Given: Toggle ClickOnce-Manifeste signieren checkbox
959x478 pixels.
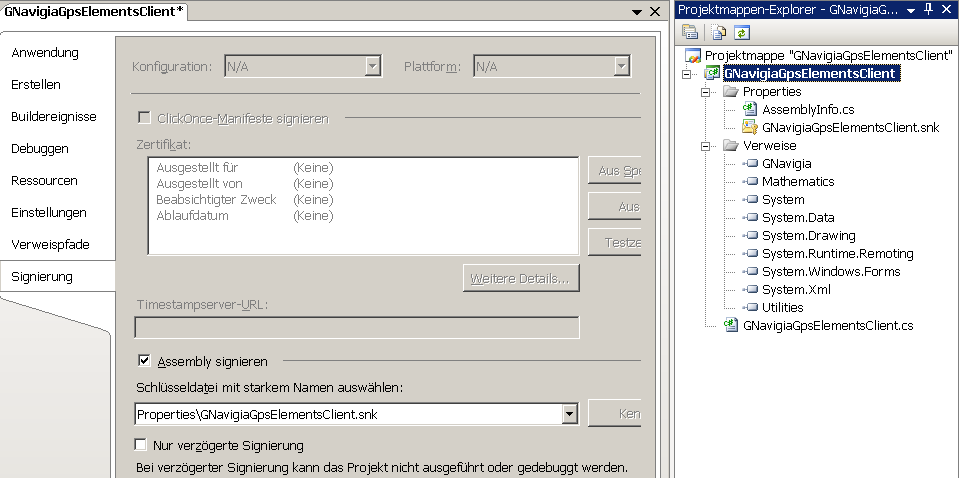Looking at the screenshot, I should coord(144,117).
